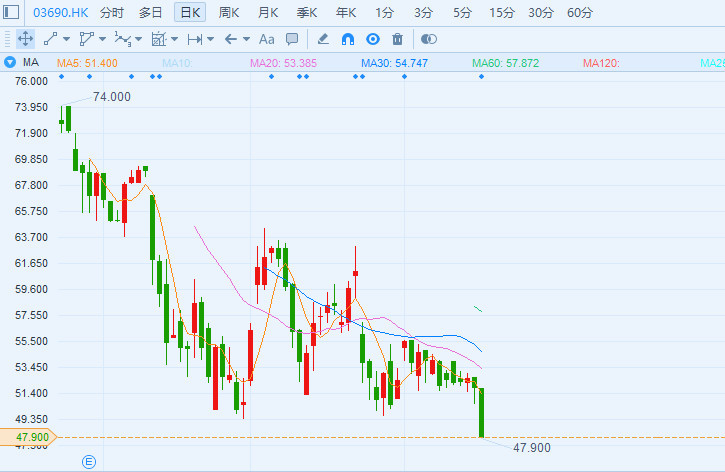Switch to 30分 minute chart
Screen dimensions: 725x472
coord(541,13)
